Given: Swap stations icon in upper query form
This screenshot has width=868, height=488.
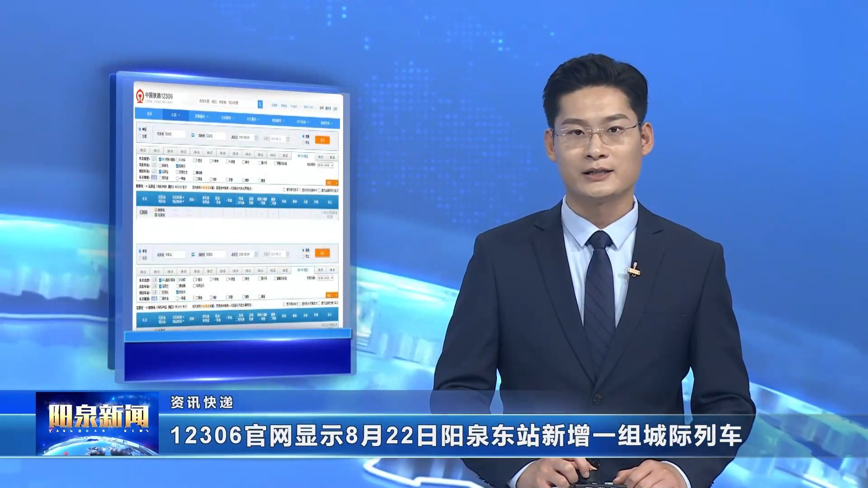Looking at the screenshot, I should coord(193,135).
